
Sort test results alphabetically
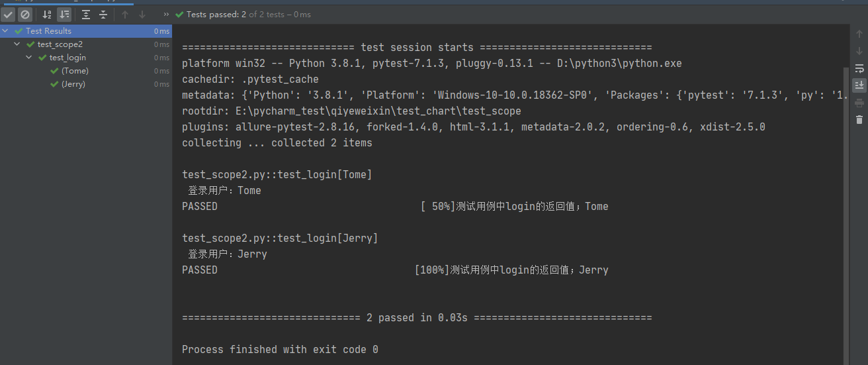click(47, 14)
